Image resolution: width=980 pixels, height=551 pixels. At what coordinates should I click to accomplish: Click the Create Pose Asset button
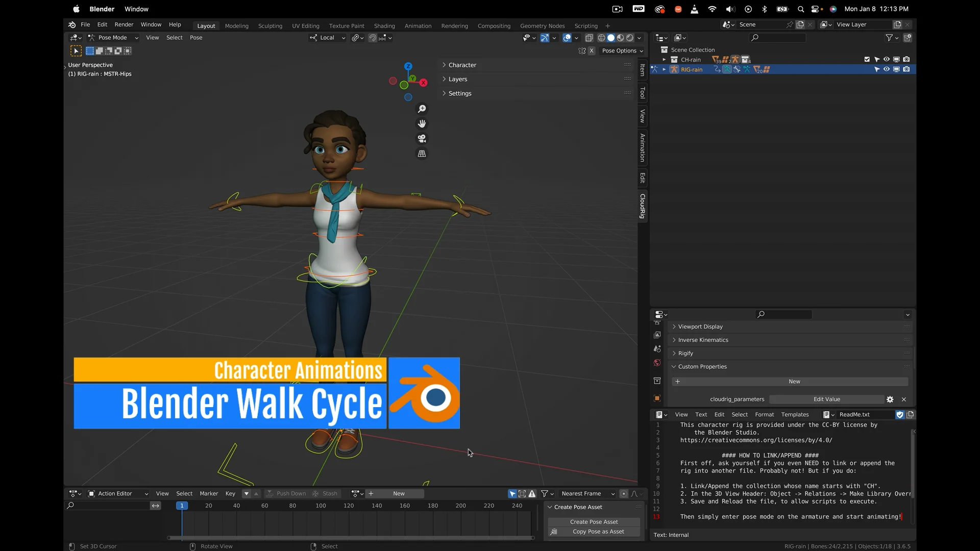click(x=594, y=522)
